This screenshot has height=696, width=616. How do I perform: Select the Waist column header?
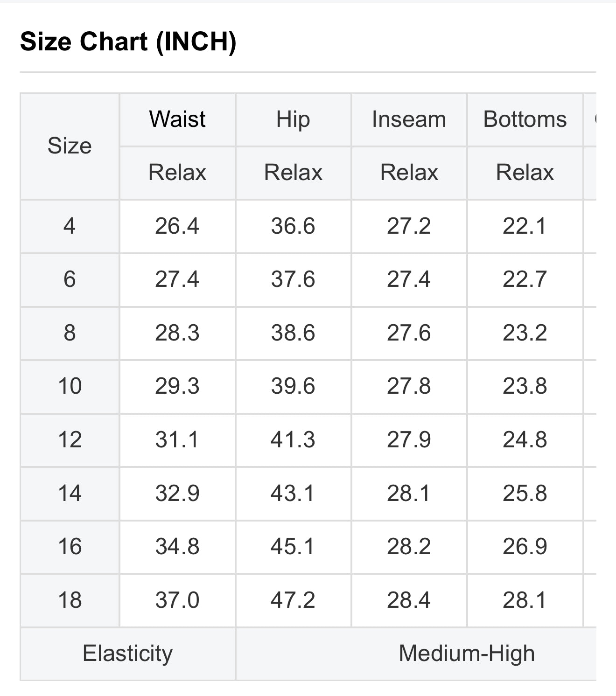coord(177,119)
